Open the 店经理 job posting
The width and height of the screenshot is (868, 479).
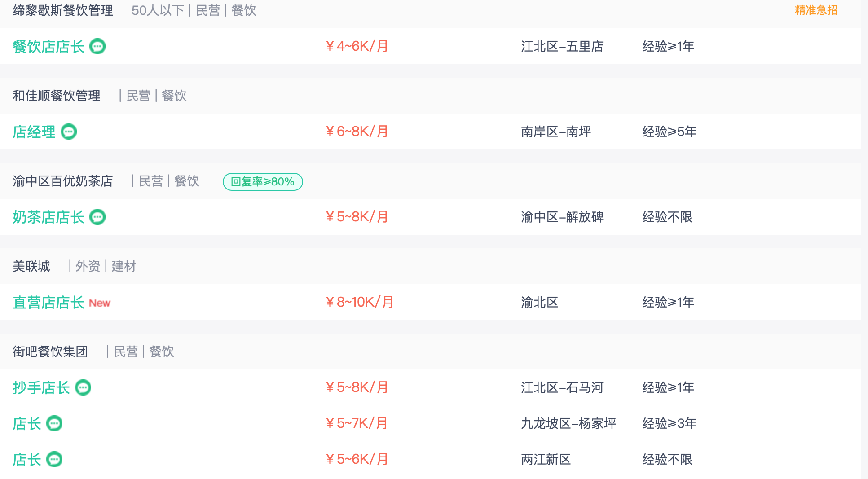pos(34,132)
